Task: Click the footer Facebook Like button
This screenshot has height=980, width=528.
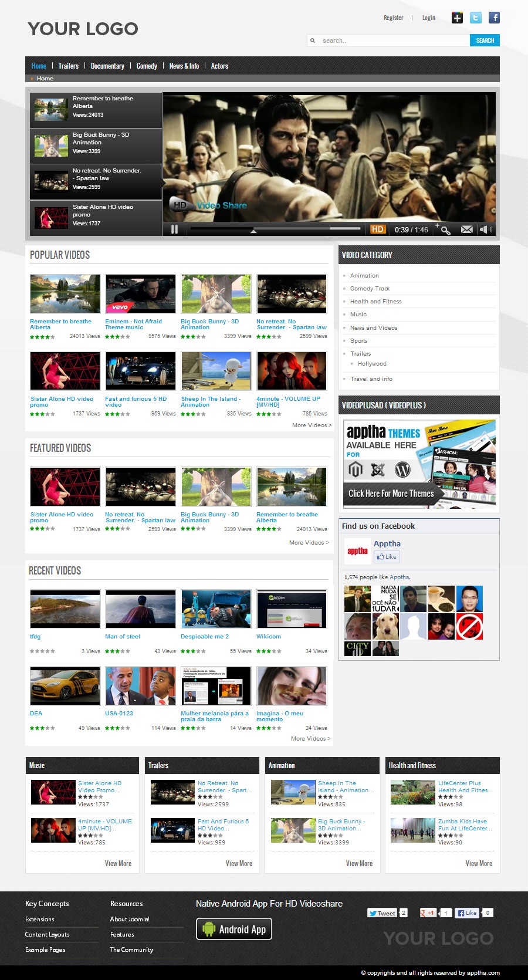Action: coord(467,913)
